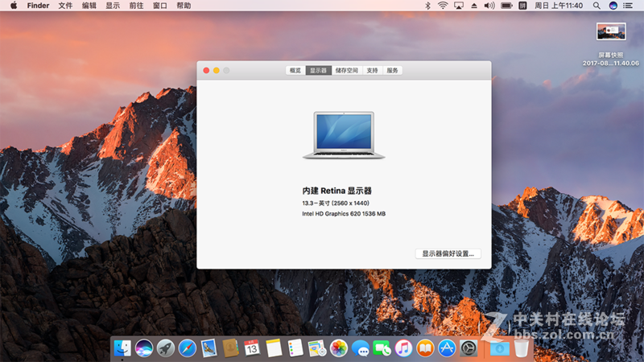Screen dimensions: 644x362
Task: Open Notes from the Dock
Action: click(274, 348)
